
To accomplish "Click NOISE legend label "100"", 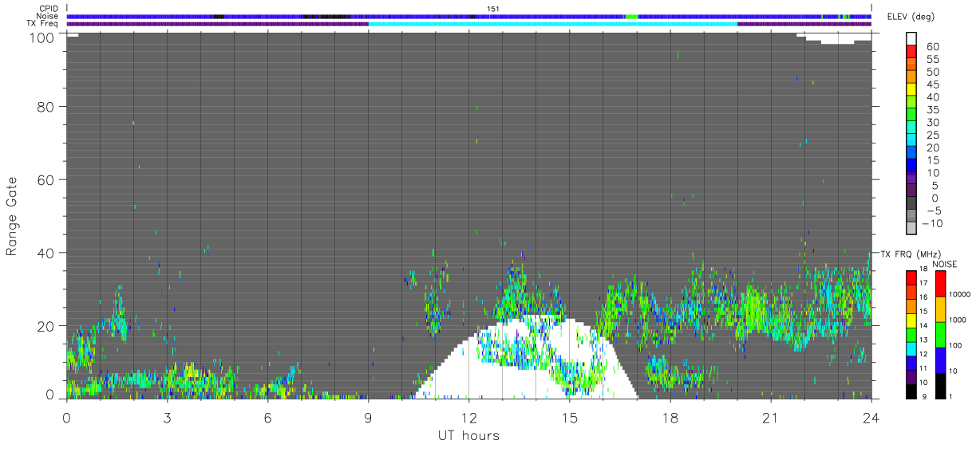I will click(x=956, y=345).
